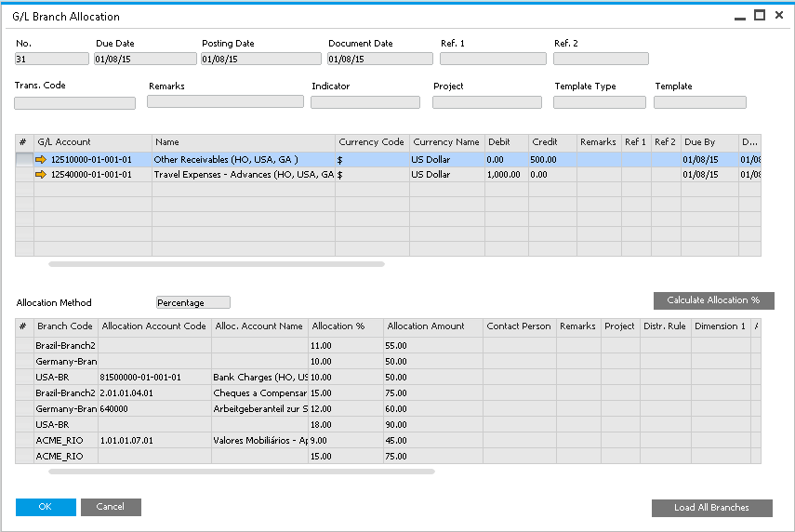
Task: Click account code 1.01.01.07.01 cell
Action: 154,441
